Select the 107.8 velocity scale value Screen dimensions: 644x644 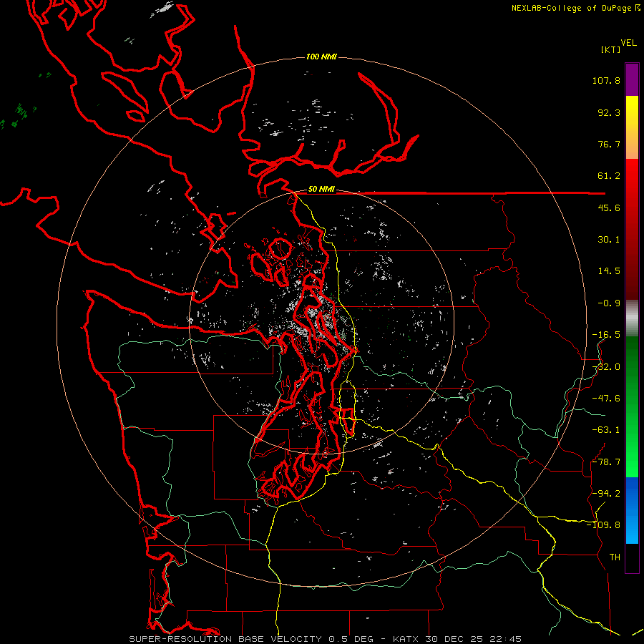tap(606, 80)
